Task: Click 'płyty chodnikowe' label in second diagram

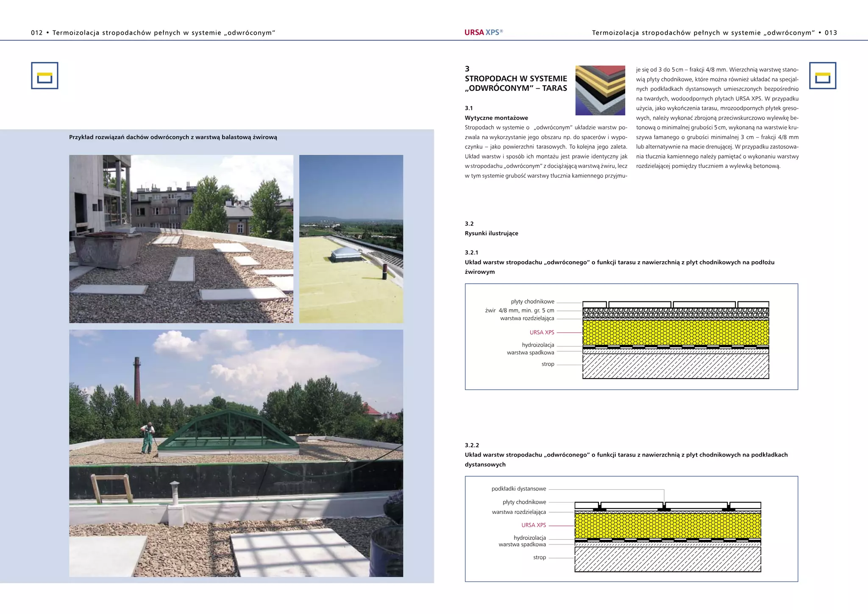Action: (x=524, y=502)
